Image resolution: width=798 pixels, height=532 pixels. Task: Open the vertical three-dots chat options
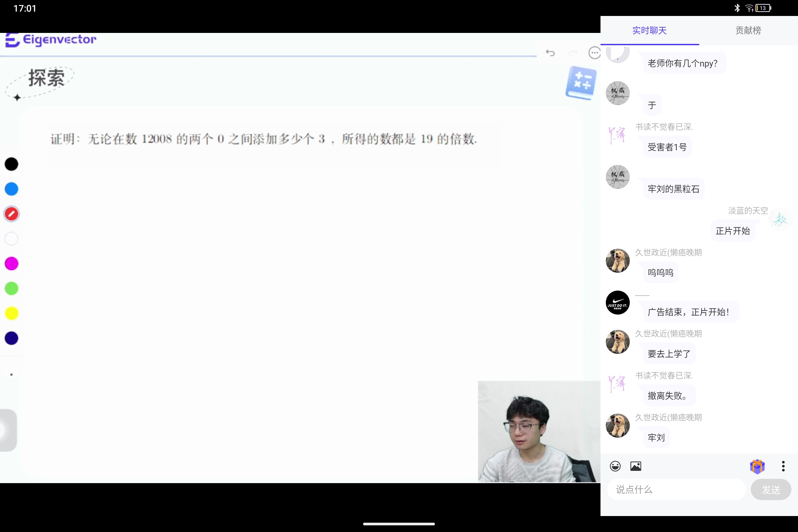coord(783,466)
